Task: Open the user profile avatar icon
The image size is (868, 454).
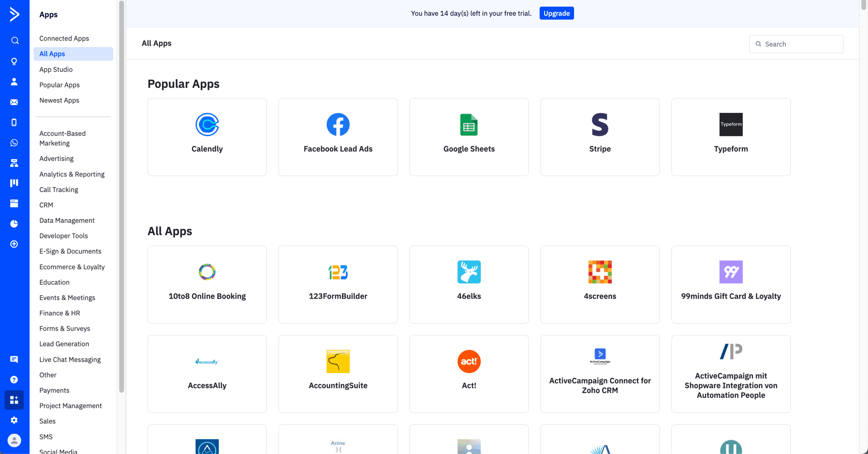Action: pyautogui.click(x=14, y=440)
